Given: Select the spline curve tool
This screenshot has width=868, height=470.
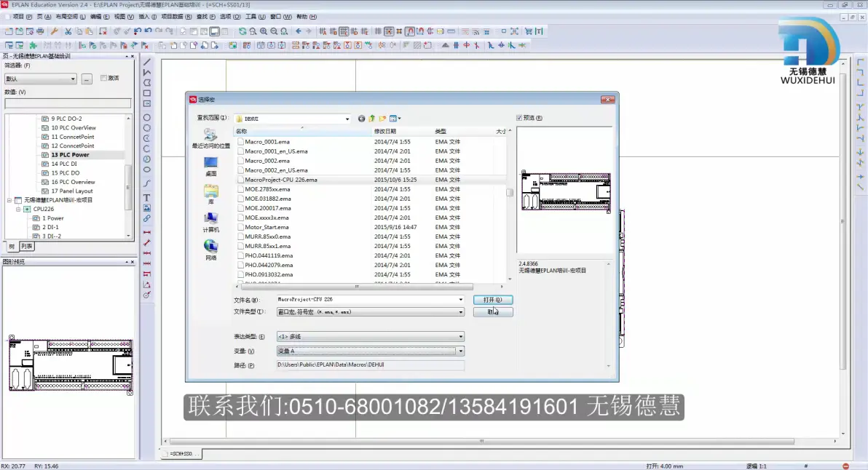Looking at the screenshot, I should [147, 183].
